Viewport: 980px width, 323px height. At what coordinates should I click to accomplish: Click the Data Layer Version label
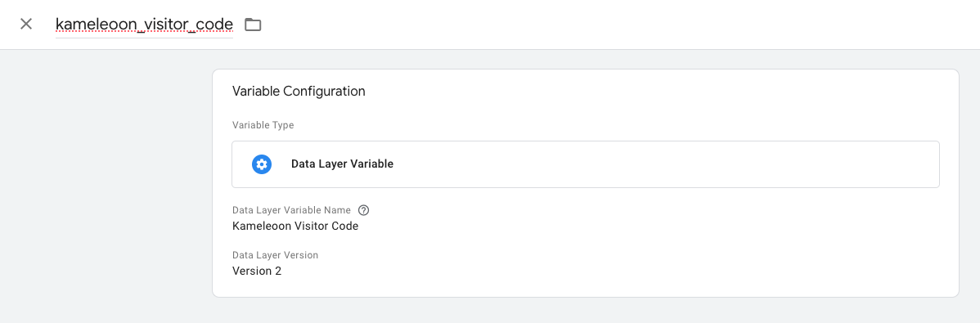pyautogui.click(x=275, y=255)
